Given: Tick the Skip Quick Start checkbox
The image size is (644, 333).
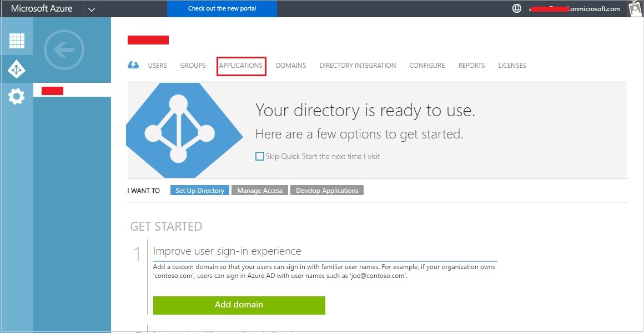Looking at the screenshot, I should pos(260,156).
